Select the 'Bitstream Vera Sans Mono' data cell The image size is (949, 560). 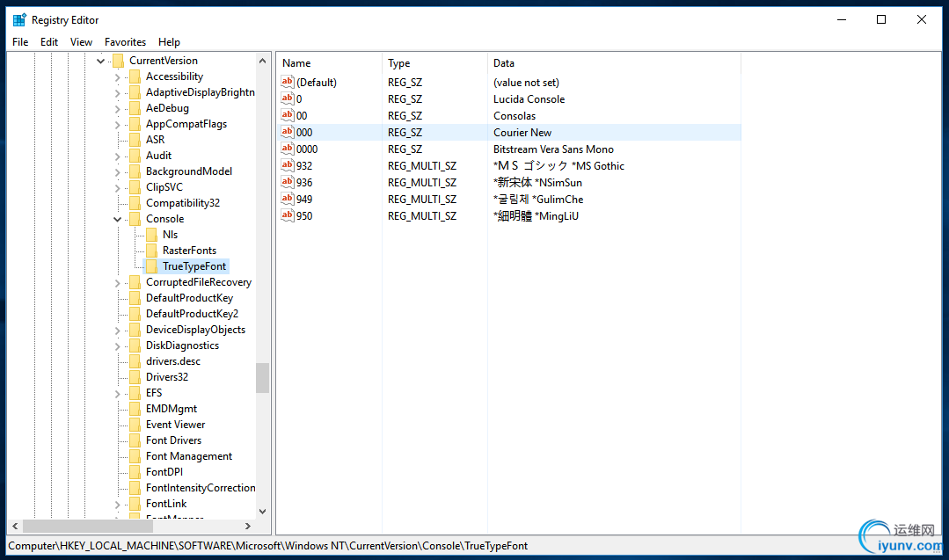coord(553,149)
